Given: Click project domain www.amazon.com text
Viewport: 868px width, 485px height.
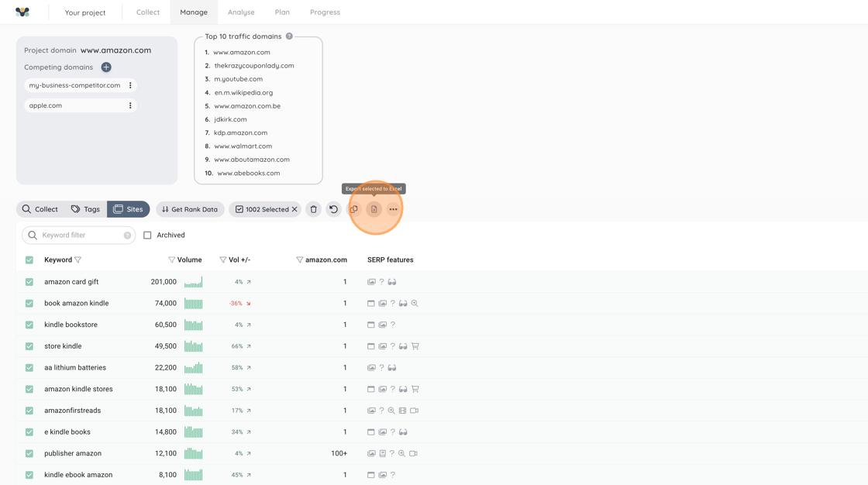Looking at the screenshot, I should (115, 50).
